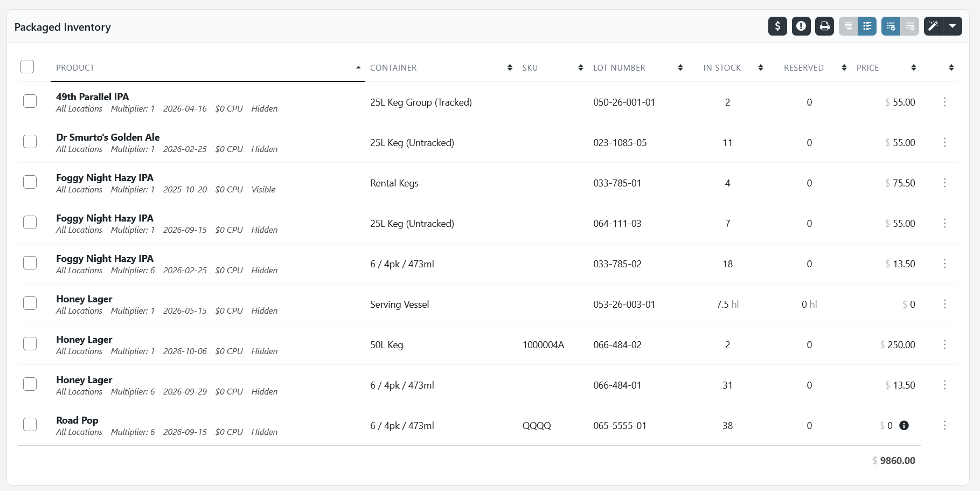
Task: Sort by Reserved column
Action: pos(809,67)
